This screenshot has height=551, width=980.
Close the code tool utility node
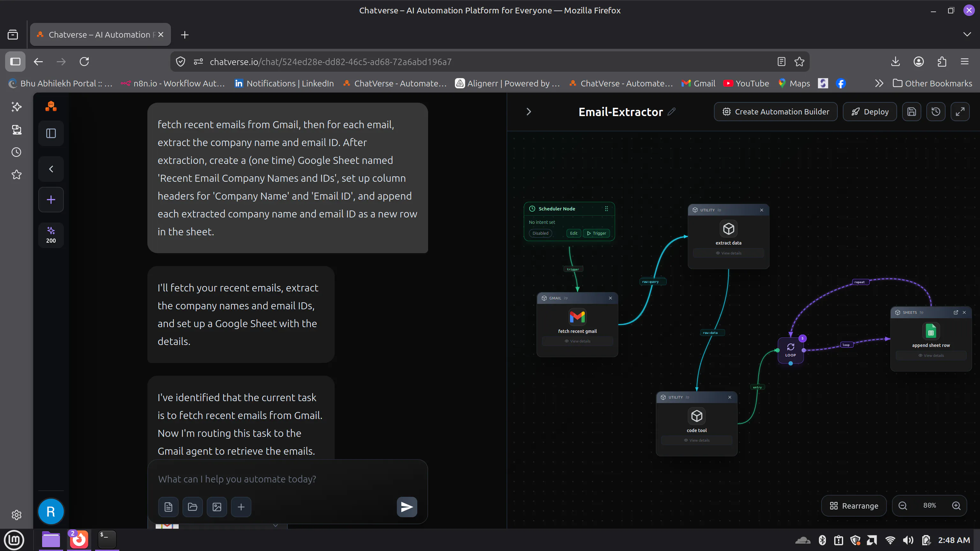click(x=730, y=397)
